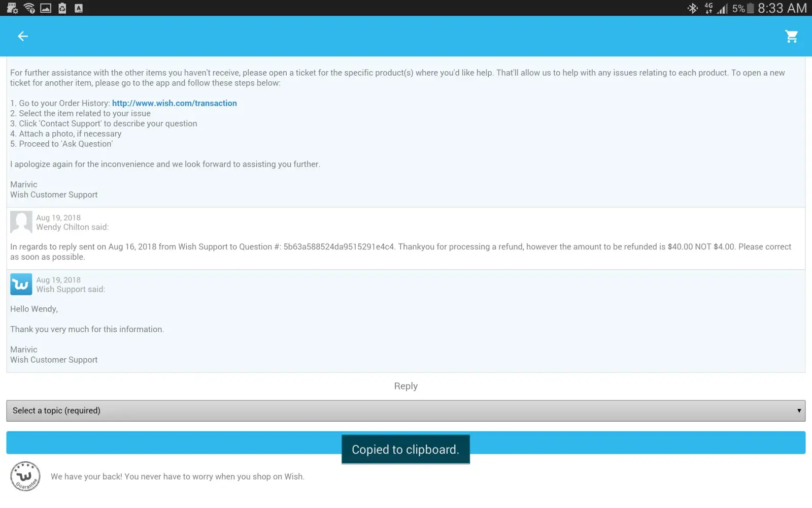The height and width of the screenshot is (508, 812).
Task: Tap the Wish Guarantee badge
Action: [25, 477]
